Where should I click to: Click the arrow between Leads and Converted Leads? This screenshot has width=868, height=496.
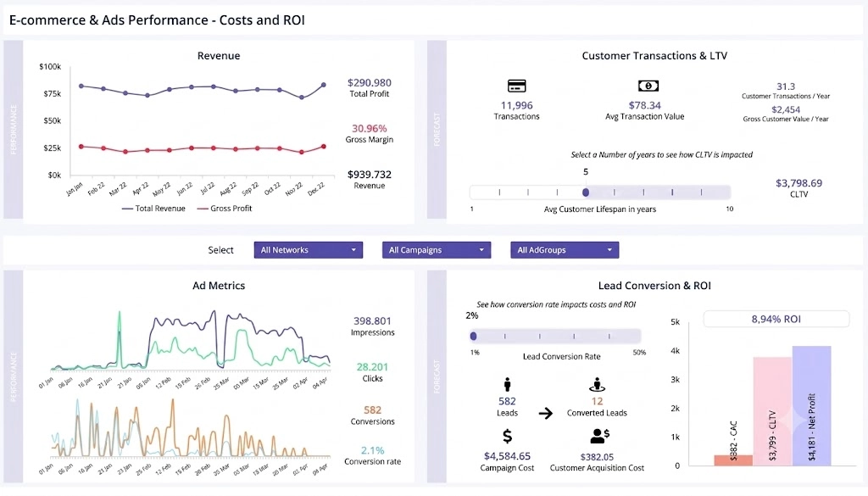(546, 413)
